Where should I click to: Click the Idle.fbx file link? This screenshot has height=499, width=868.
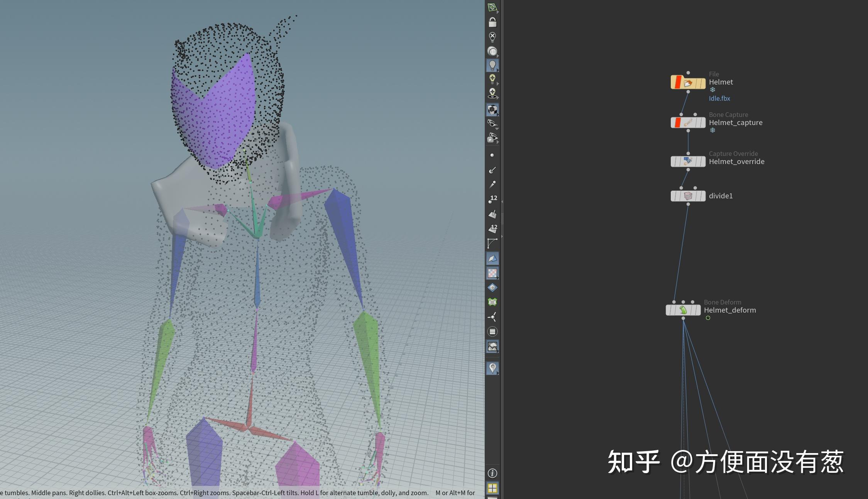719,98
